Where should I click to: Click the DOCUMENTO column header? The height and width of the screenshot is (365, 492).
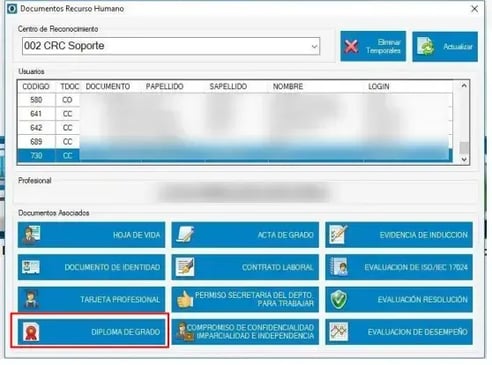[108, 87]
